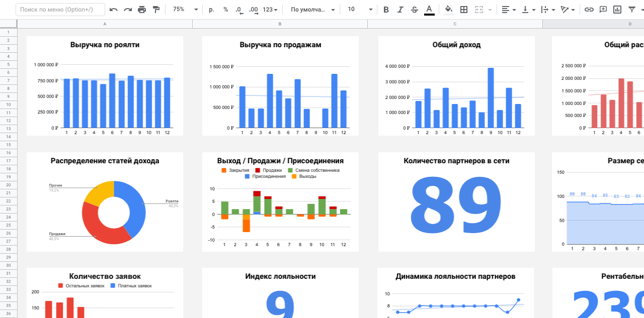Image resolution: width=644 pixels, height=318 pixels.
Task: Open the 123 number format dropdown
Action: [x=271, y=10]
